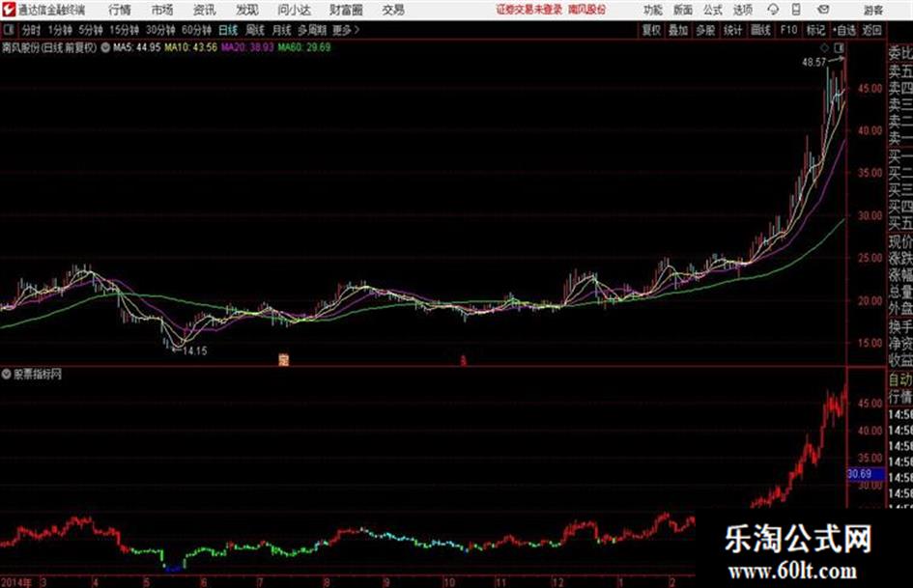
Task: Click the 48.57 high price label
Action: (x=813, y=63)
